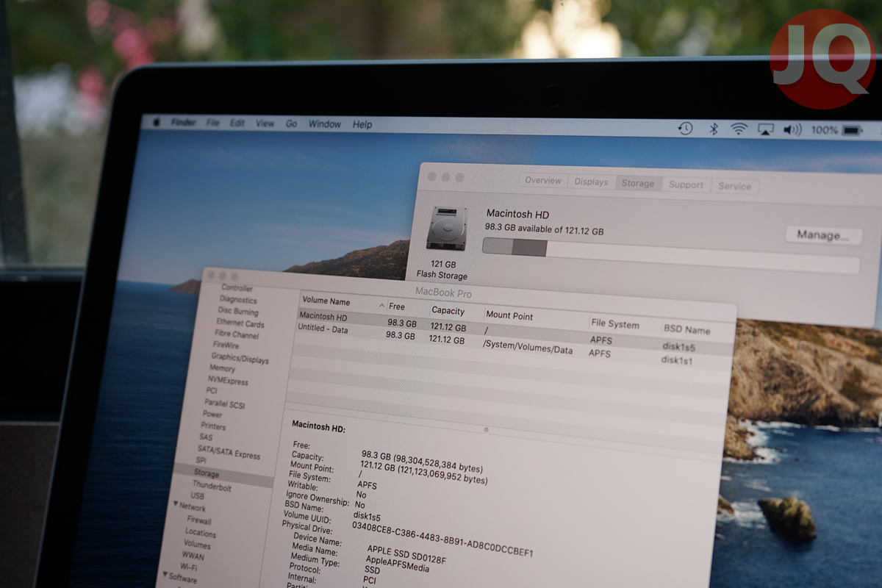
Task: Select SPI in the sidebar
Action: coord(201,461)
